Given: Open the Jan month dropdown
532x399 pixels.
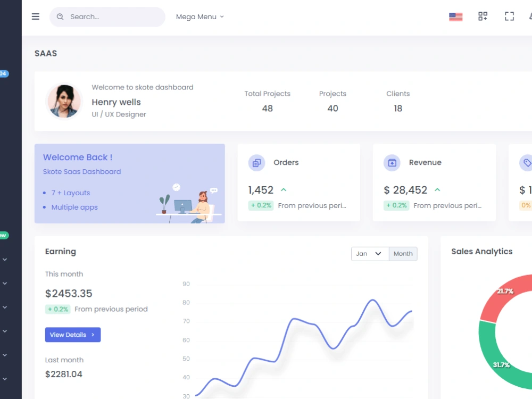Looking at the screenshot, I should point(370,254).
